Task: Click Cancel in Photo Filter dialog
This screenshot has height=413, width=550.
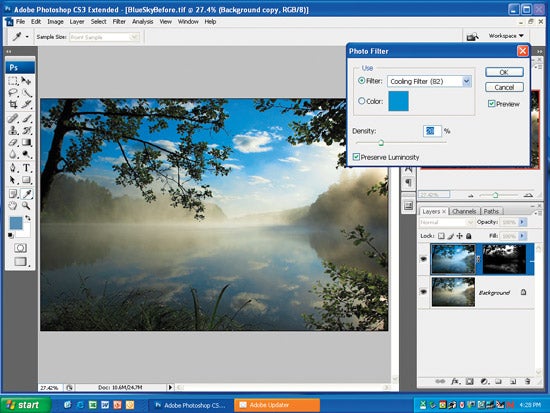Action: pos(504,87)
